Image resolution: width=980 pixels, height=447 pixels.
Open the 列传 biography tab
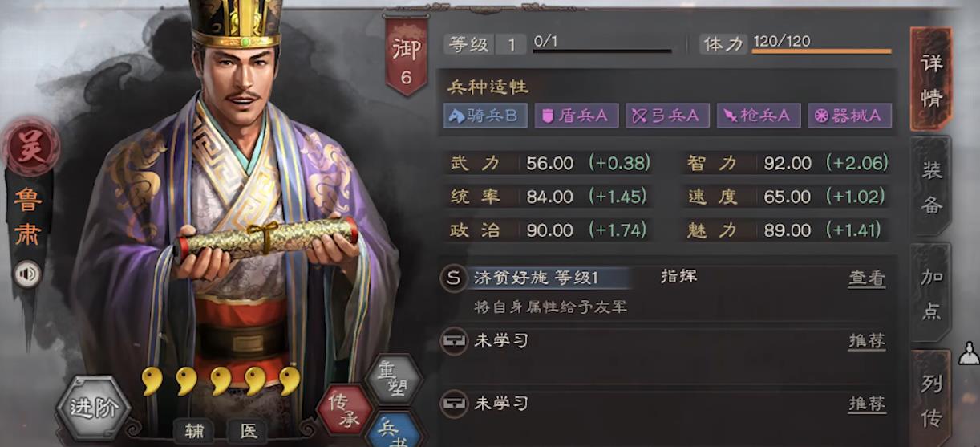click(x=931, y=399)
